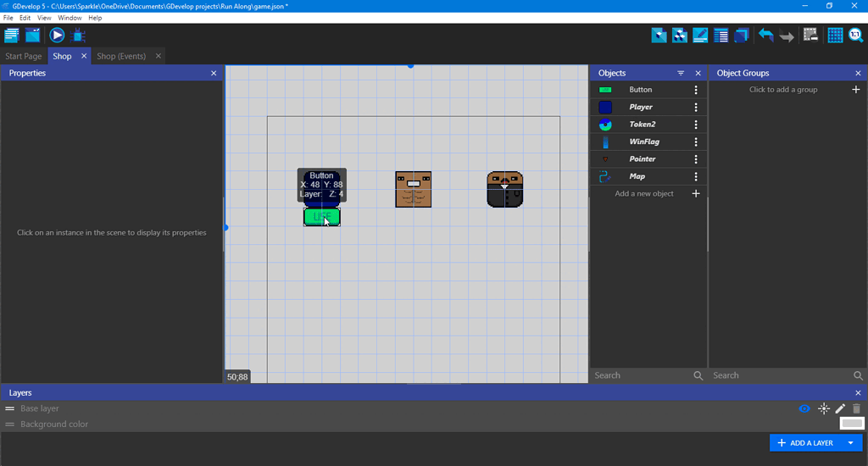The height and width of the screenshot is (466, 868).
Task: Launch the game preview play button
Action: tap(57, 36)
